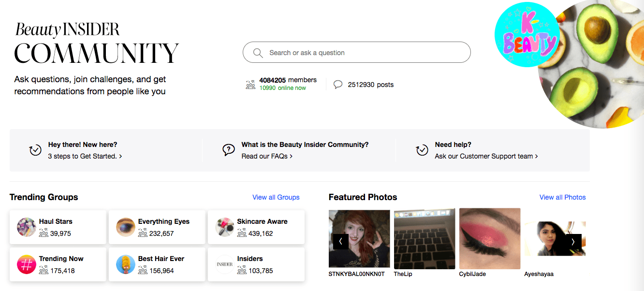Viewport: 644px width, 291px height.
Task: Click the posts speech bubble icon
Action: [338, 85]
